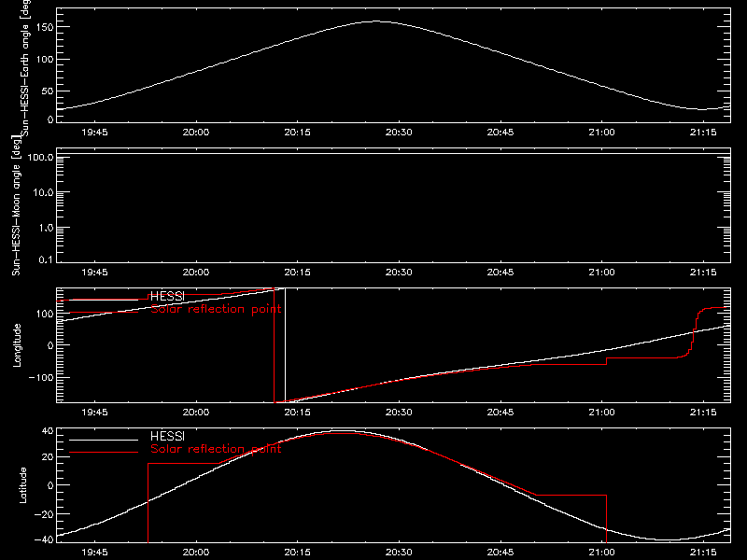The image size is (747, 560).
Task: Click the 10.0 tick on Moon angle plot
Action: tap(43, 192)
